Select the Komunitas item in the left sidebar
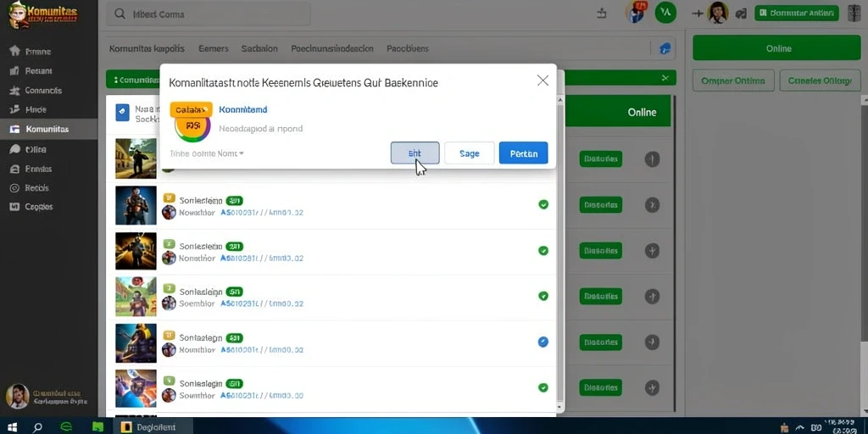Viewport: 868px width, 434px height. coord(48,129)
